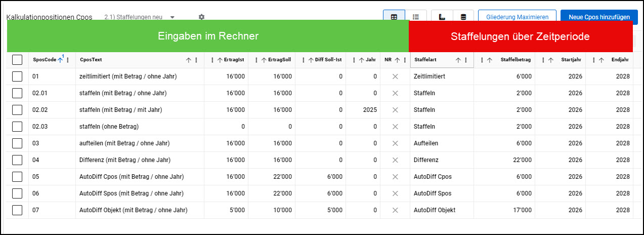644x235 pixels.
Task: Click Staffelbetrag value 17'000
Action: (523, 210)
